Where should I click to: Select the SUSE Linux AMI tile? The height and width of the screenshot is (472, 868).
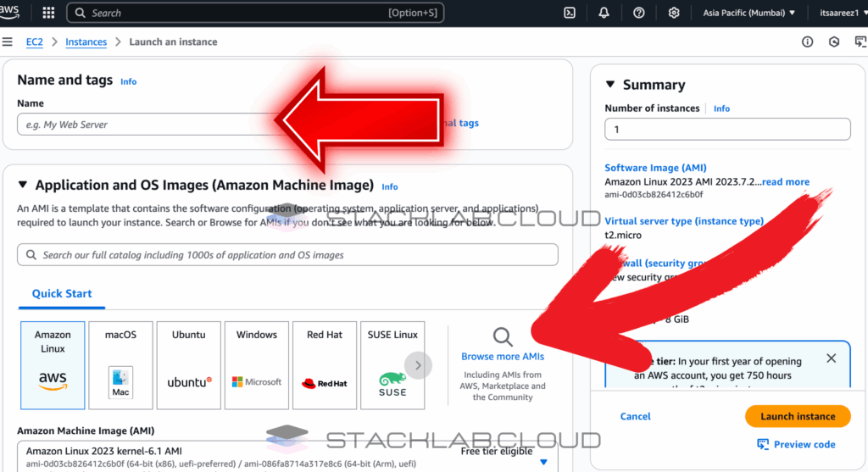392,365
